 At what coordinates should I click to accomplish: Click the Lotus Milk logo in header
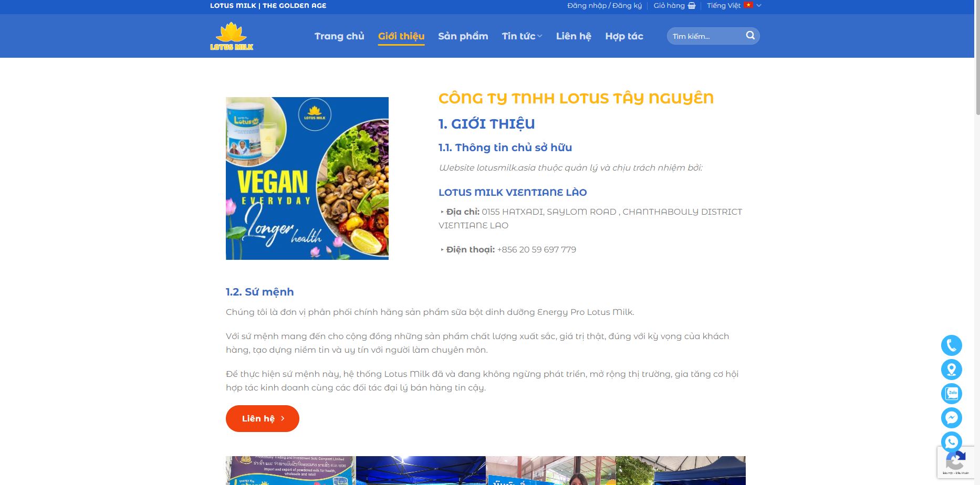click(x=232, y=36)
